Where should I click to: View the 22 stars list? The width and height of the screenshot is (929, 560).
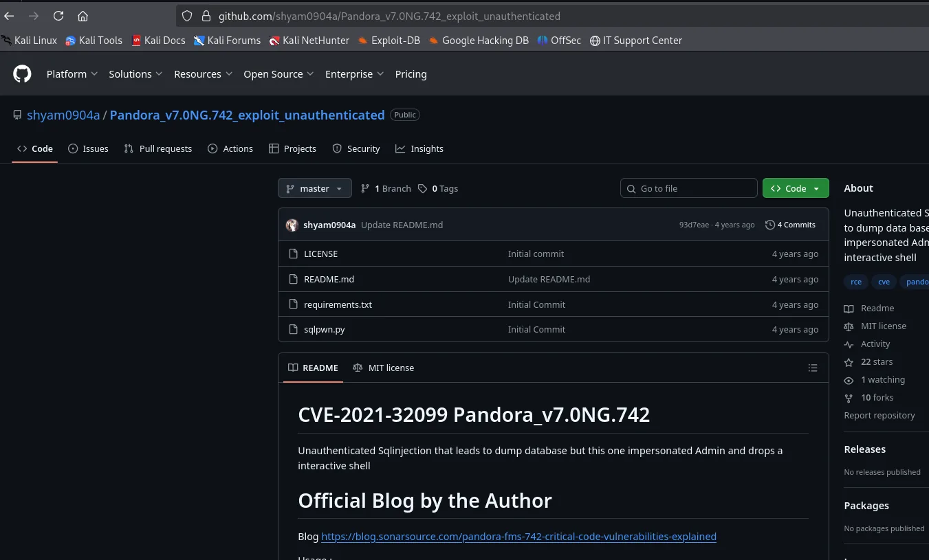click(x=869, y=361)
